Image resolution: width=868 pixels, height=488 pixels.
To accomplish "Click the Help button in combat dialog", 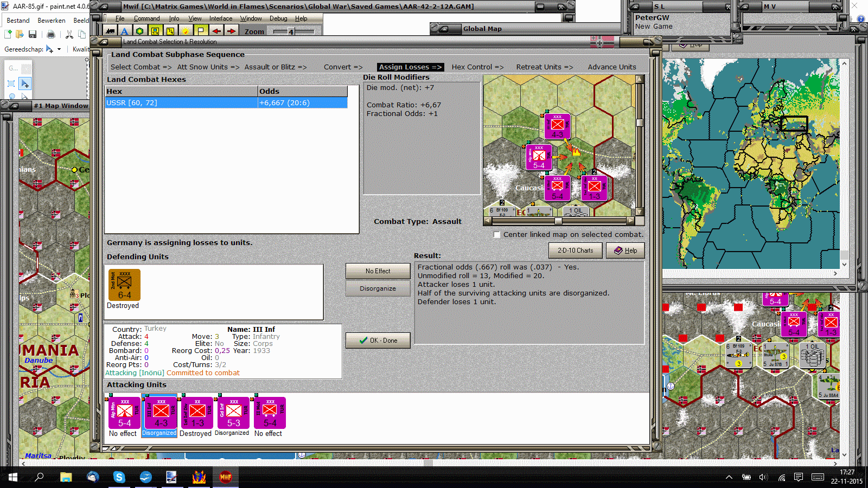I will [626, 251].
